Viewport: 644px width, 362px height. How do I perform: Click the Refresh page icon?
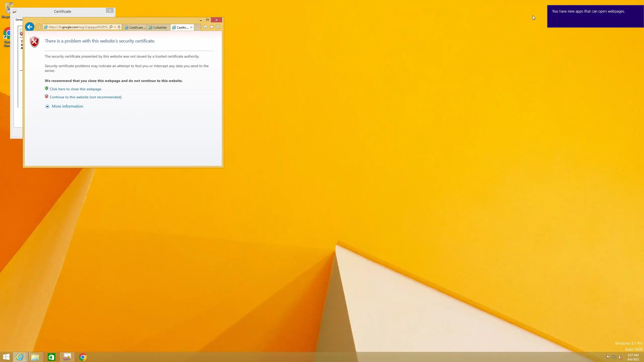[x=119, y=27]
